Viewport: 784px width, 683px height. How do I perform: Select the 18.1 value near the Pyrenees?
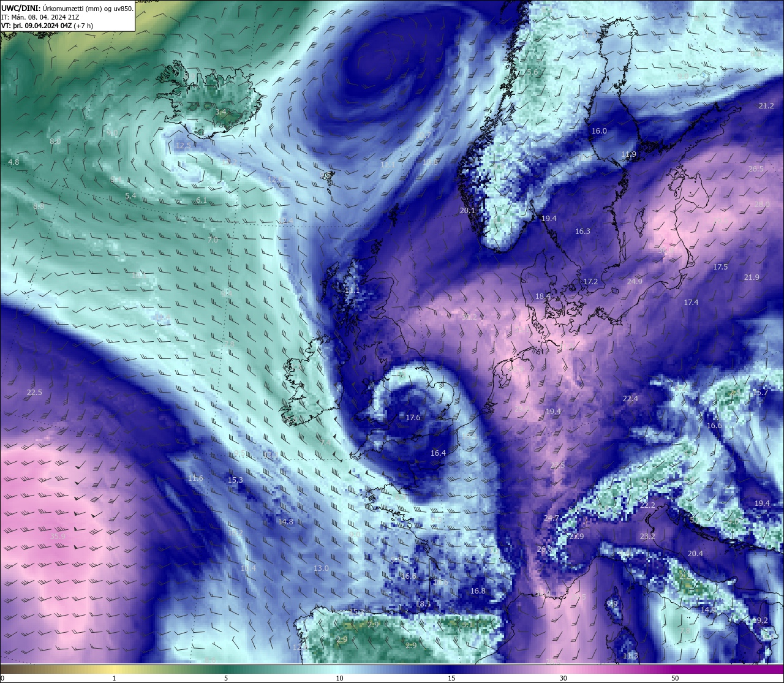tap(423, 604)
